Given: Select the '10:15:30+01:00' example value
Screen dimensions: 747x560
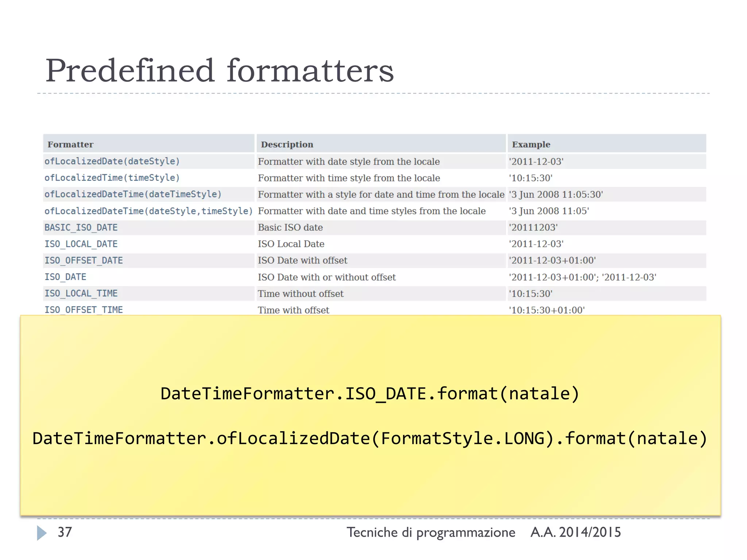Looking at the screenshot, I should (547, 310).
